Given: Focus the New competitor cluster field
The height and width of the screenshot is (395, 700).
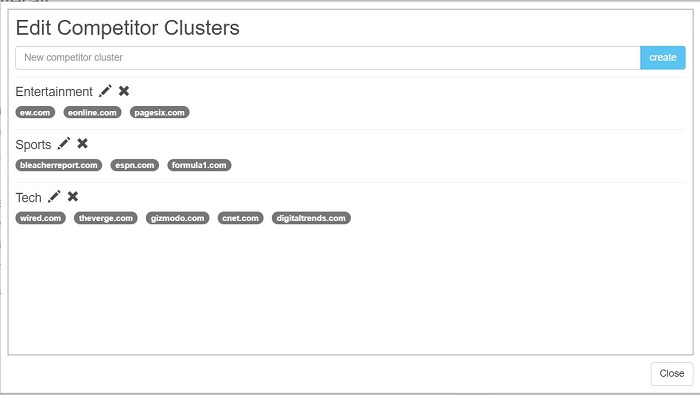Looking at the screenshot, I should (x=328, y=58).
